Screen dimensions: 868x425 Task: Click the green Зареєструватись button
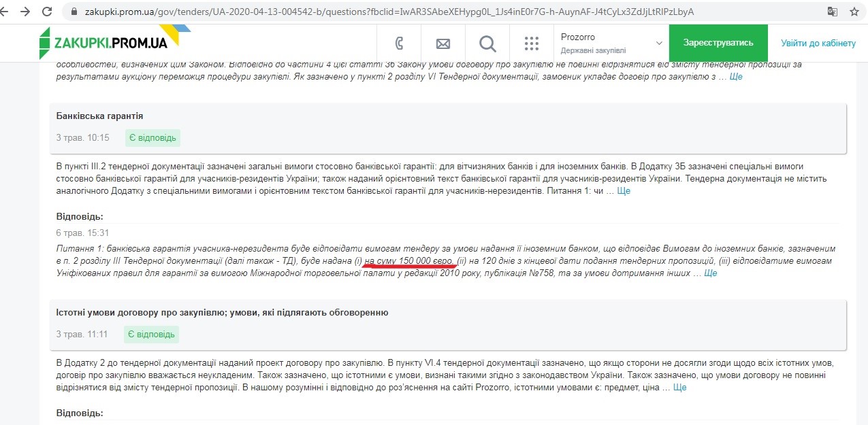[x=718, y=43]
